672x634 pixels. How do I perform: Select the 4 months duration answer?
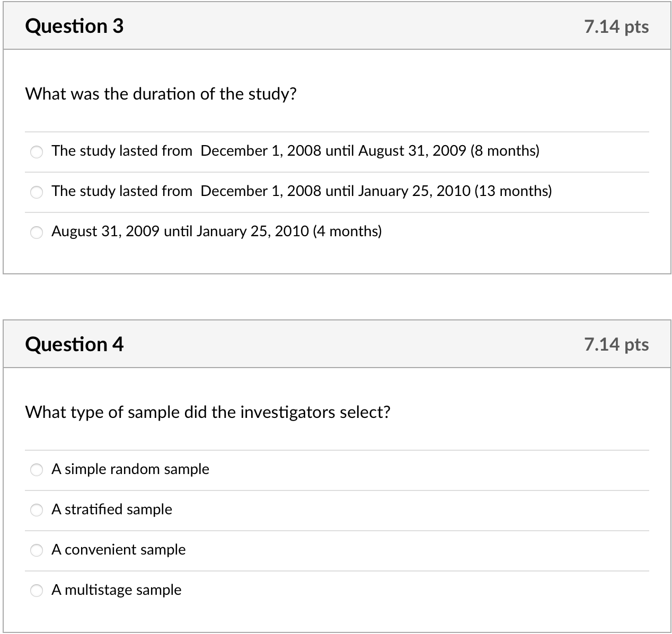pyautogui.click(x=37, y=233)
